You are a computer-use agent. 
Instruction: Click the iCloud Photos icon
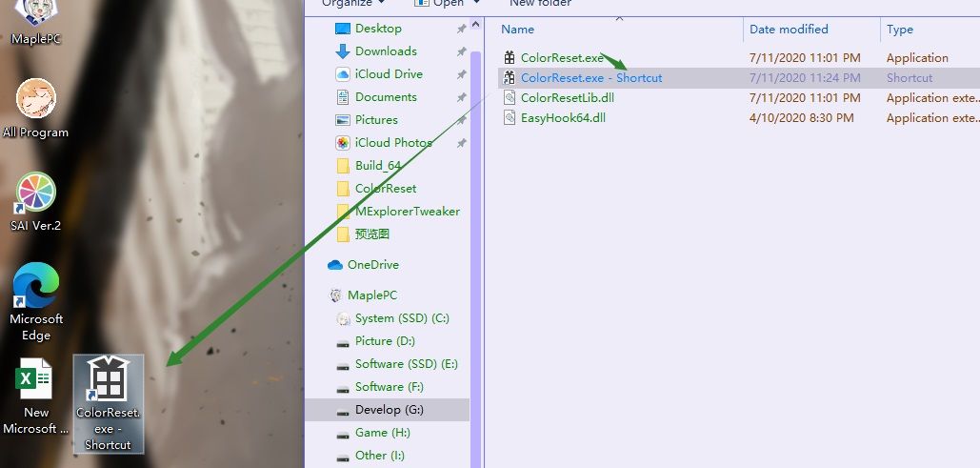343,143
